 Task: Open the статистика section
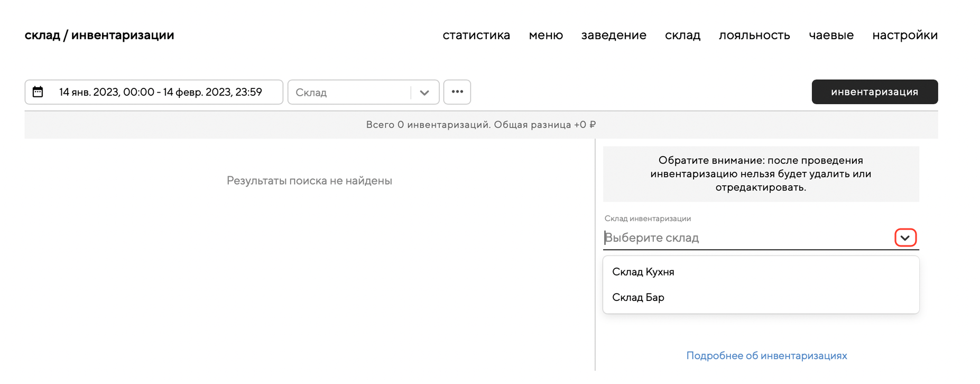coord(476,35)
